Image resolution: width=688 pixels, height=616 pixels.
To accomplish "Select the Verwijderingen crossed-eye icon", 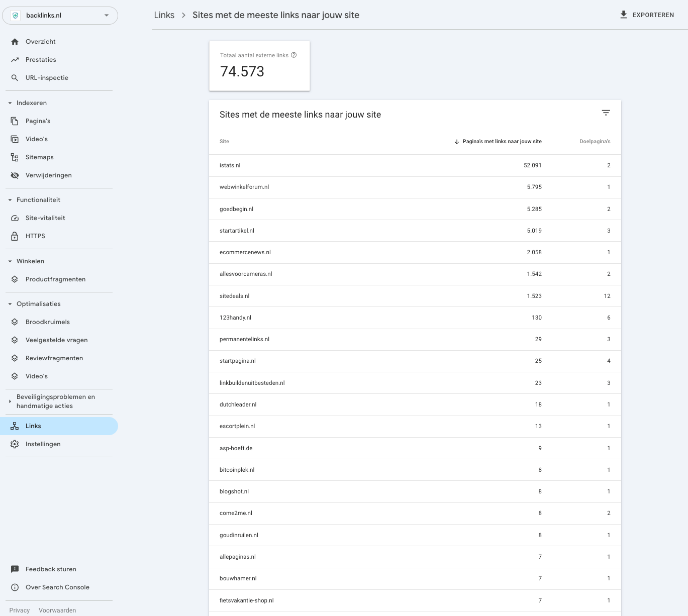I will click(x=15, y=175).
